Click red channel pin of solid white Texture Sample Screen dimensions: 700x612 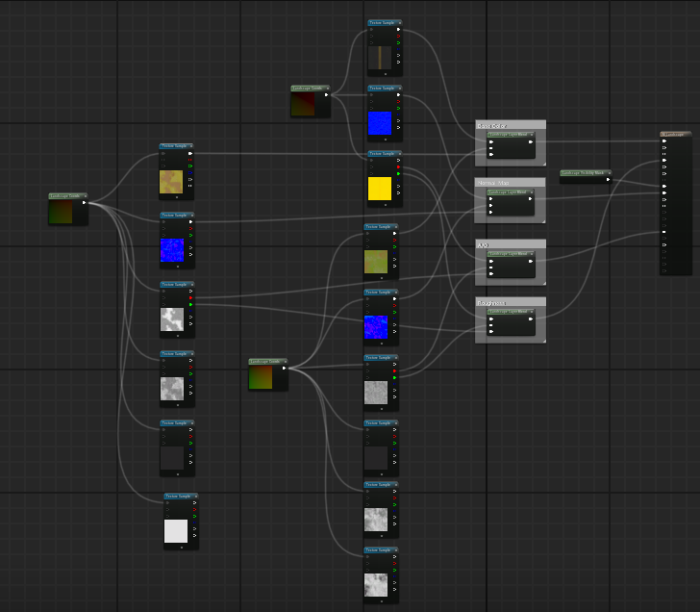coord(194,509)
